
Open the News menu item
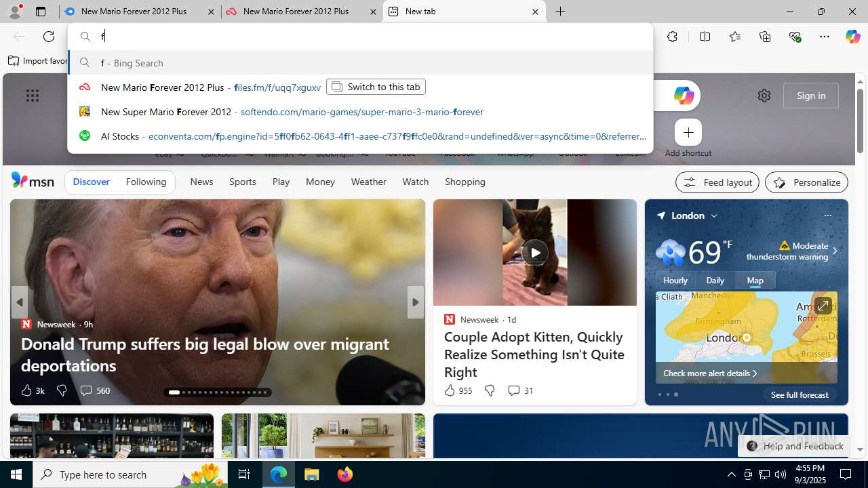tap(201, 182)
